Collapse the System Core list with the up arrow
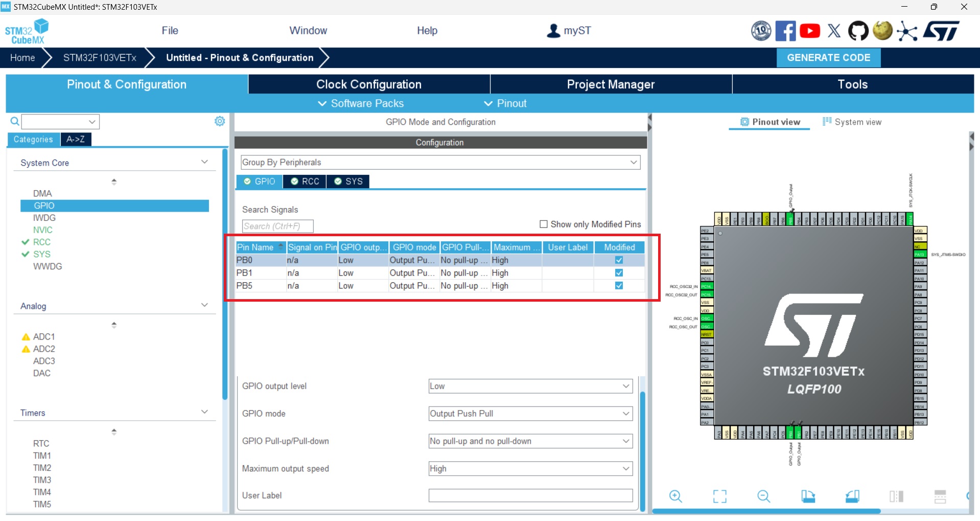 click(114, 182)
